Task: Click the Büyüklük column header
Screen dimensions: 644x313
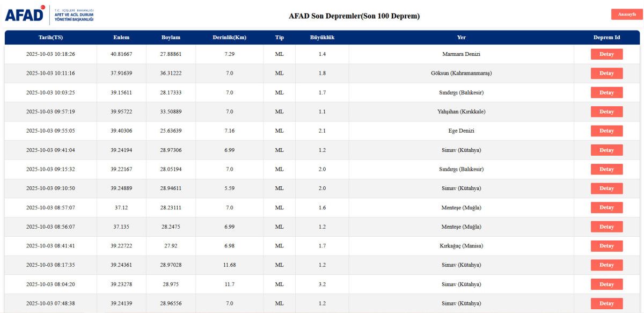Action: 322,38
